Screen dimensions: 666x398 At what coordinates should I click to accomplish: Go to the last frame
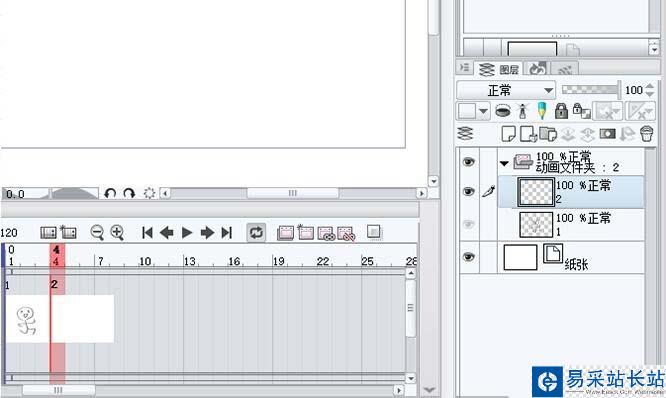227,232
